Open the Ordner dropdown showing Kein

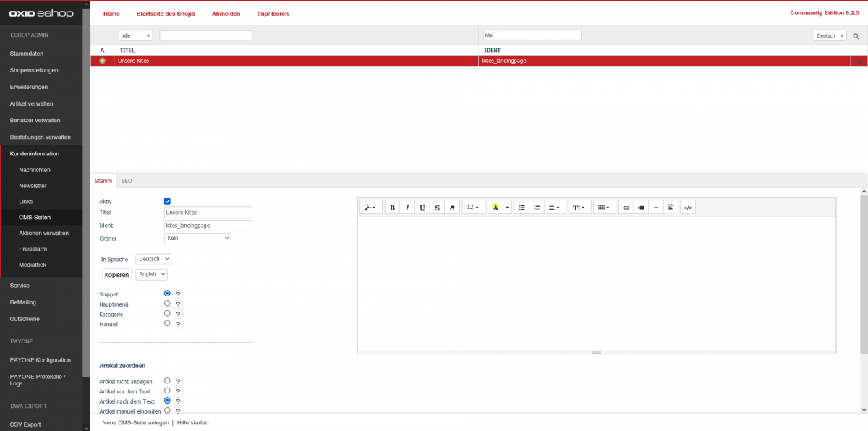pyautogui.click(x=197, y=238)
